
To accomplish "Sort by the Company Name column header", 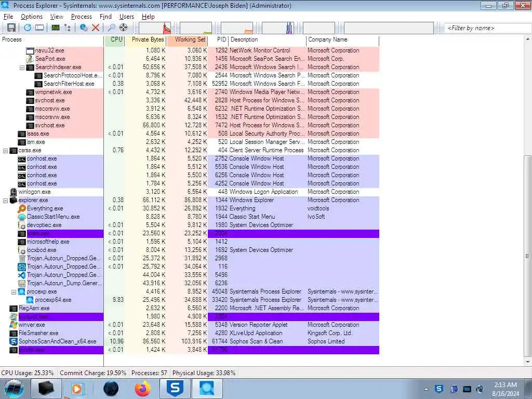I will click(342, 39).
